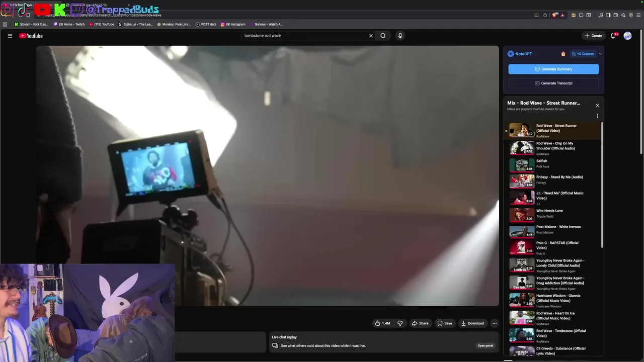Open the Brave Rewards triangle icon
Screen dimensions: 644x362
point(562,15)
